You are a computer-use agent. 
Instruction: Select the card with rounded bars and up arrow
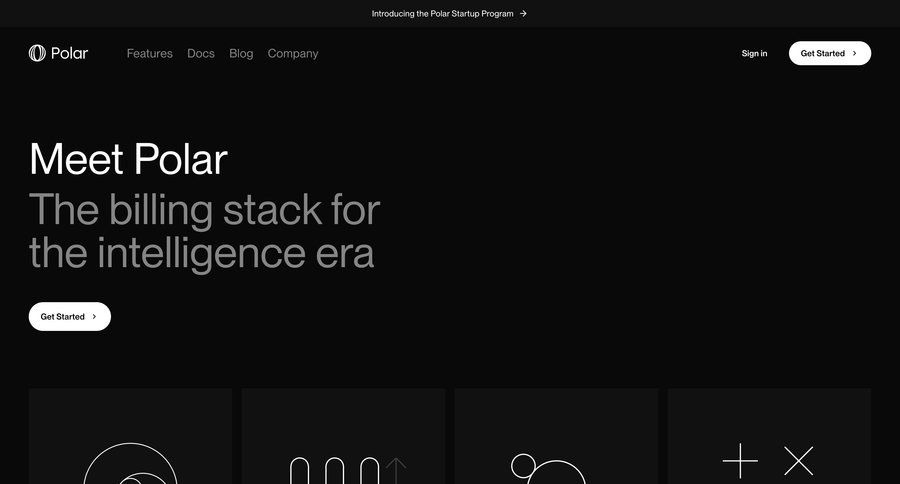[x=343, y=436]
